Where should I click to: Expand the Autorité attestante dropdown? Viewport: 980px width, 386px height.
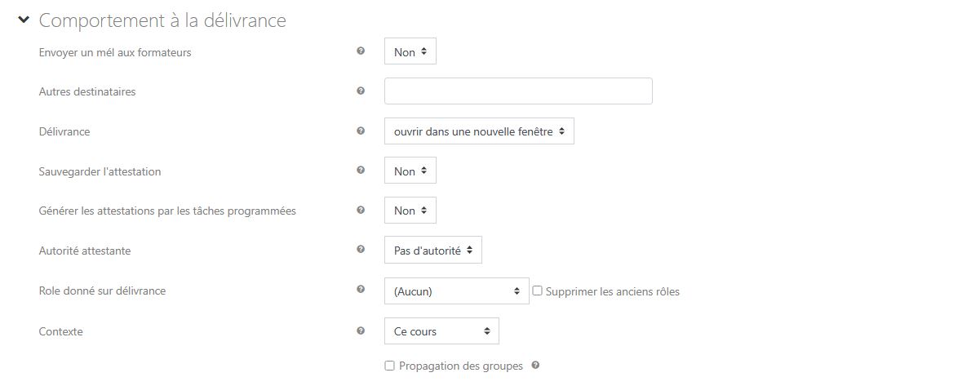coord(432,251)
